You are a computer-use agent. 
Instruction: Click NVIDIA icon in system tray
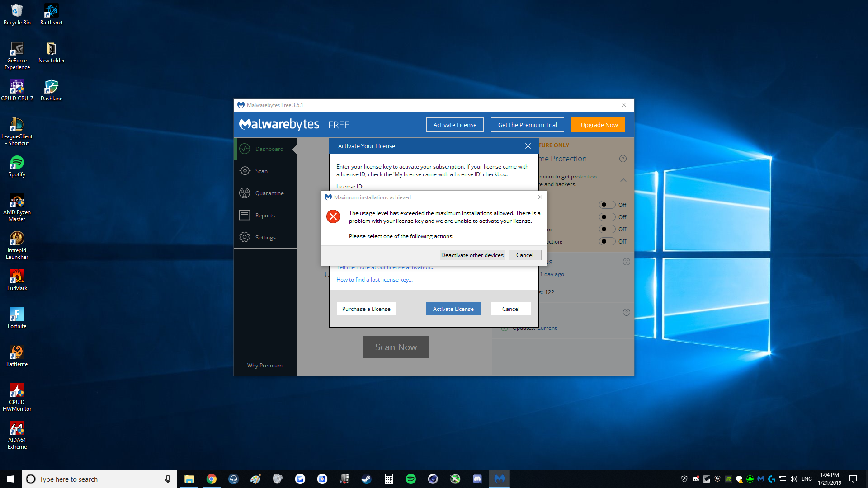pos(728,479)
